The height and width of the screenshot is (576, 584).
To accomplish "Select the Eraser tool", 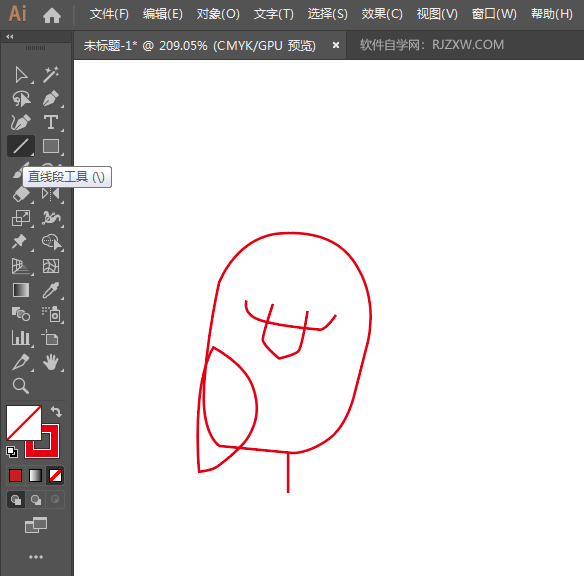I will click(21, 194).
